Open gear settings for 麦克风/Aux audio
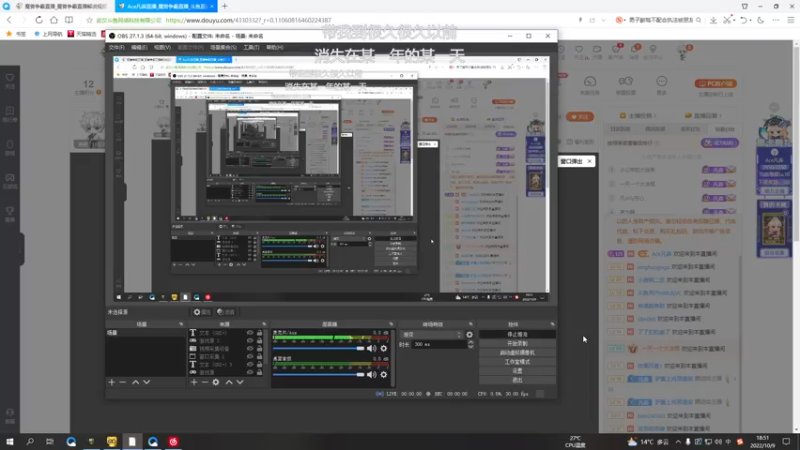The height and width of the screenshot is (450, 800). 384,348
